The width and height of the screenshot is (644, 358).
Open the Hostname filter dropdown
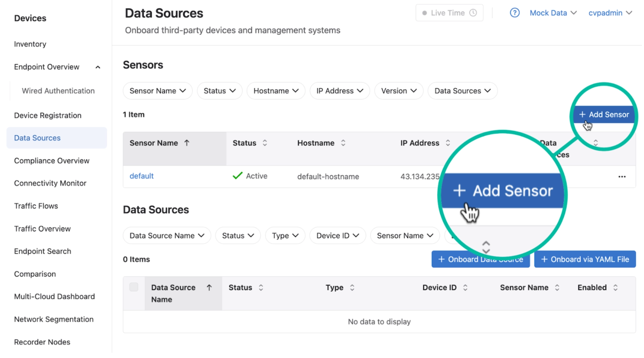(x=276, y=91)
